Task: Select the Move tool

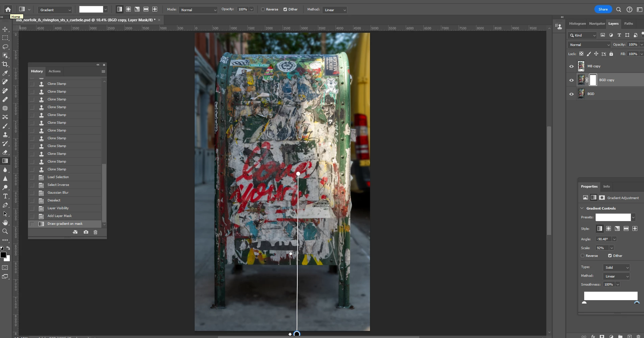Action: [5, 29]
